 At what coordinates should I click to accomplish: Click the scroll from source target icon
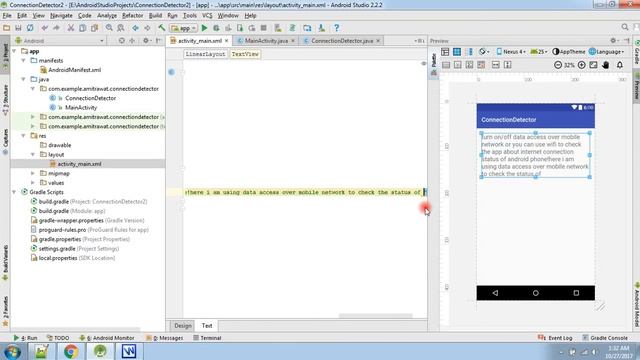(x=122, y=41)
